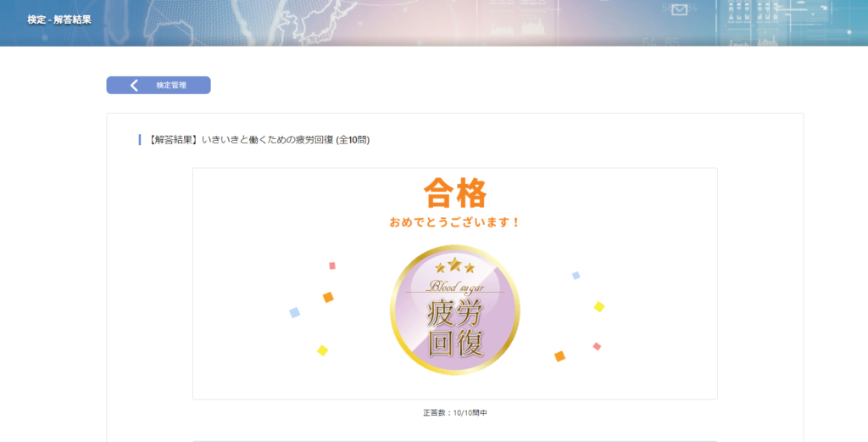
Task: Select the 【解答結果】いきいきと働くための疲労回復 heading
Action: pos(259,140)
